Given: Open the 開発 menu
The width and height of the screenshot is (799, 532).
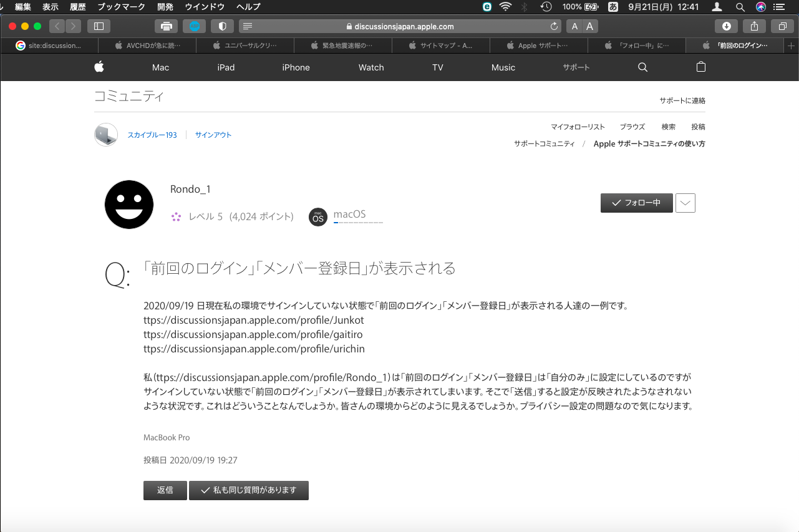Looking at the screenshot, I should [165, 7].
